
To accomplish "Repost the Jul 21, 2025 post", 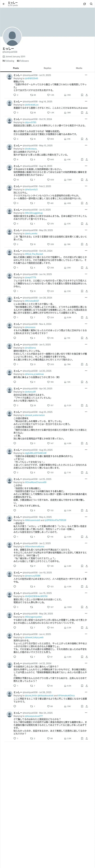I will point(33,95).
